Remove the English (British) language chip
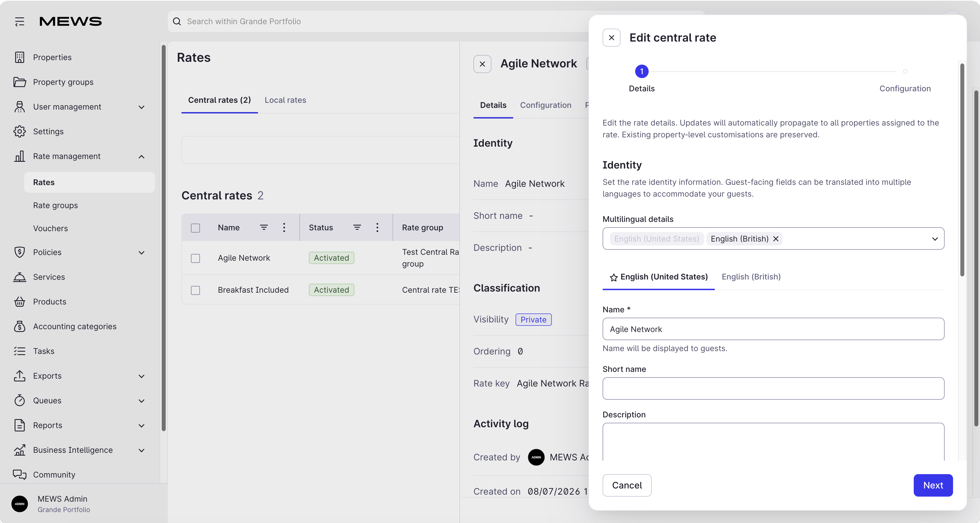 776,239
